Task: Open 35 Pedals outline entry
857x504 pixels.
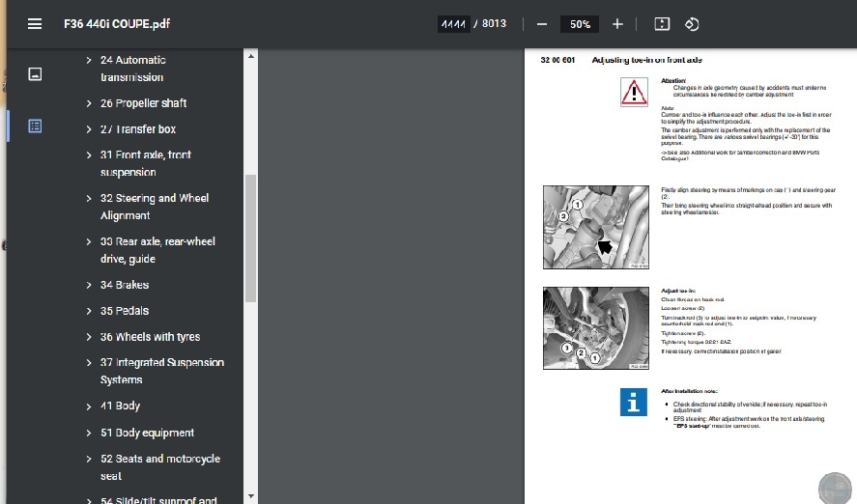Action: (124, 311)
